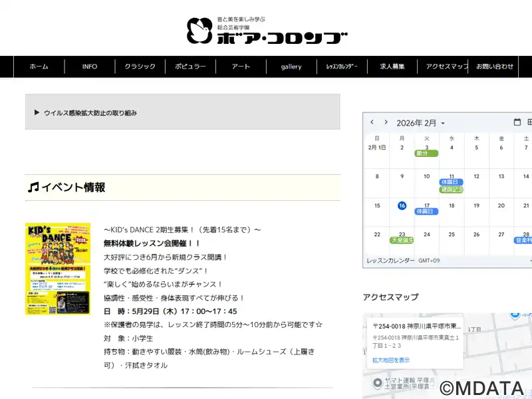Open the 休園日 event on February 17
The width and height of the screenshot is (532, 399).
pos(426,211)
